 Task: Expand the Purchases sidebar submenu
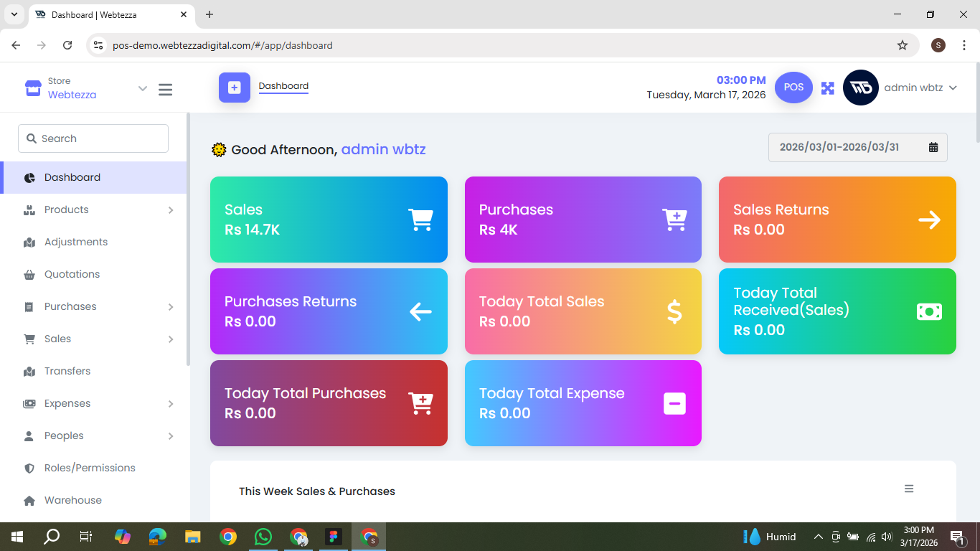pos(171,307)
